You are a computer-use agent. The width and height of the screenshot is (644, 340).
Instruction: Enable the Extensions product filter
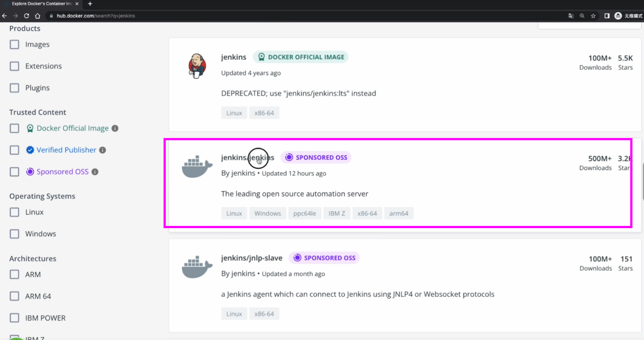coord(15,66)
